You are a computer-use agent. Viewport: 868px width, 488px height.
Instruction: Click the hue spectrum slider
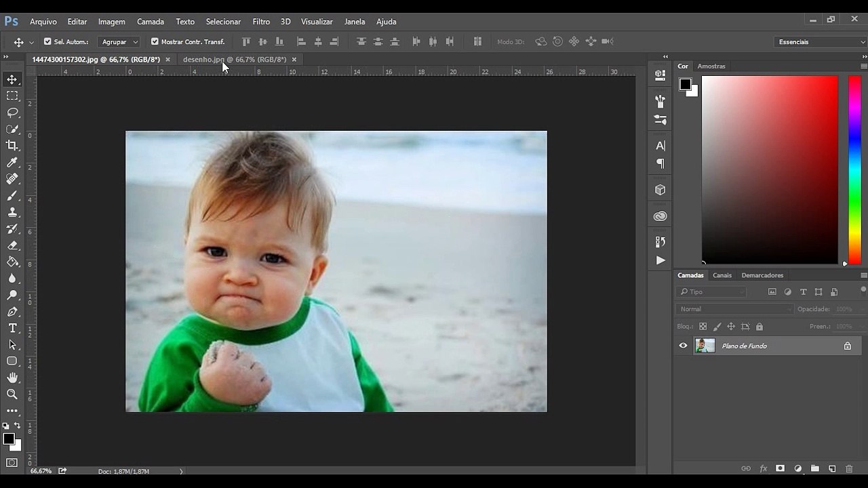pos(854,169)
